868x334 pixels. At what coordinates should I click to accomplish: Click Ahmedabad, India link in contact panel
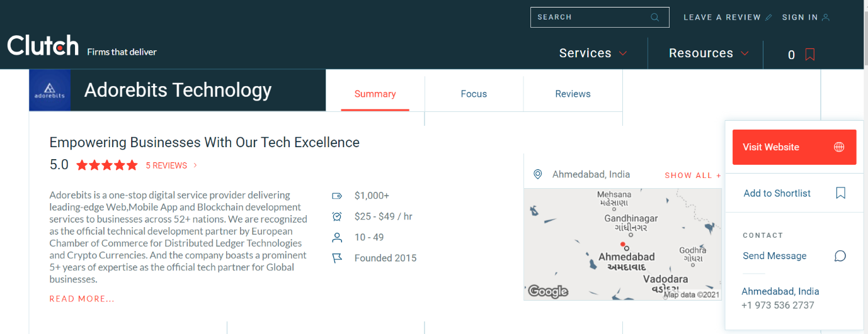(x=780, y=291)
